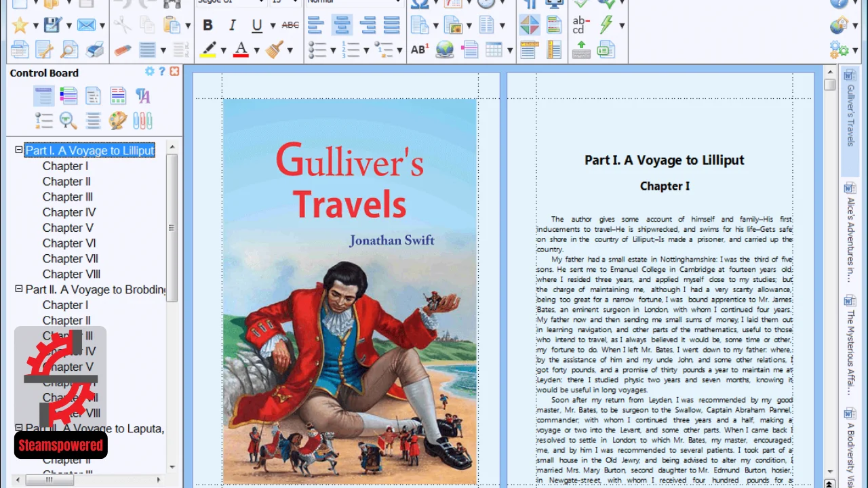Viewport: 868px width, 488px height.
Task: Click the Insert Picture icon
Action: click(x=453, y=26)
